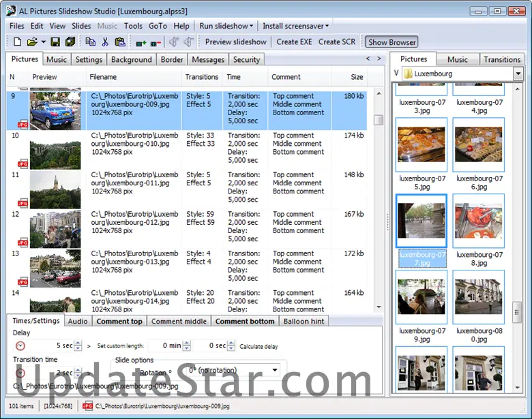Screen dimensions: 532x419
Task: Click the Open folder icon in toolbar
Action: click(x=31, y=42)
